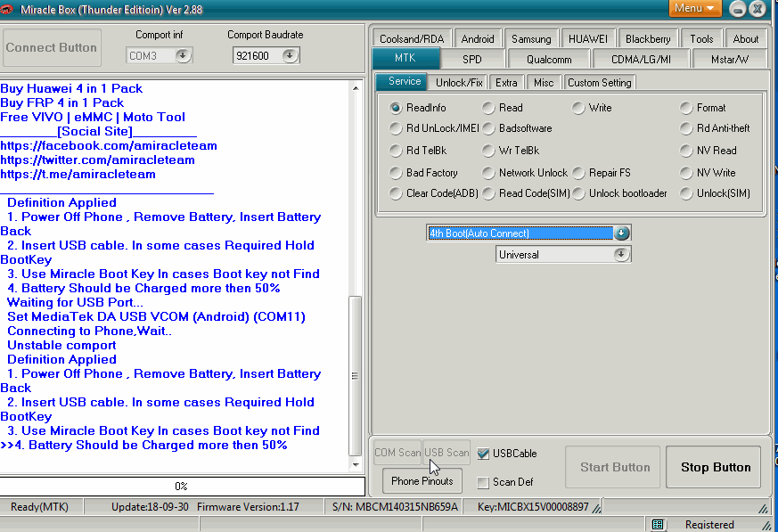Viewport: 778px width, 532px height.
Task: Open the twitter.com/amiracleteam link
Action: (98, 160)
